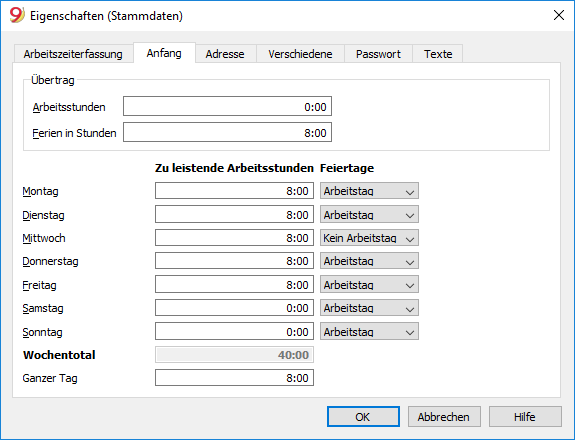This screenshot has width=575, height=441.
Task: Go to the Passwort tab
Action: [378, 54]
